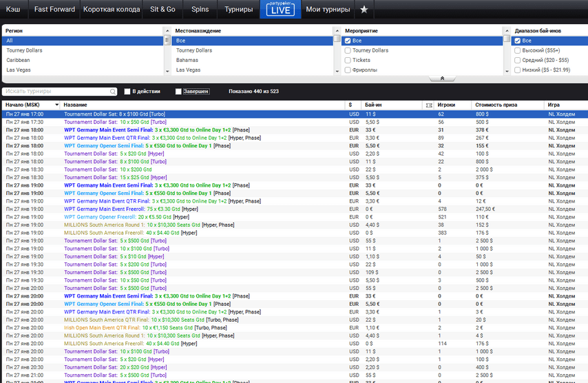Select MILLIONS South America QTR Final row

pos(295,320)
